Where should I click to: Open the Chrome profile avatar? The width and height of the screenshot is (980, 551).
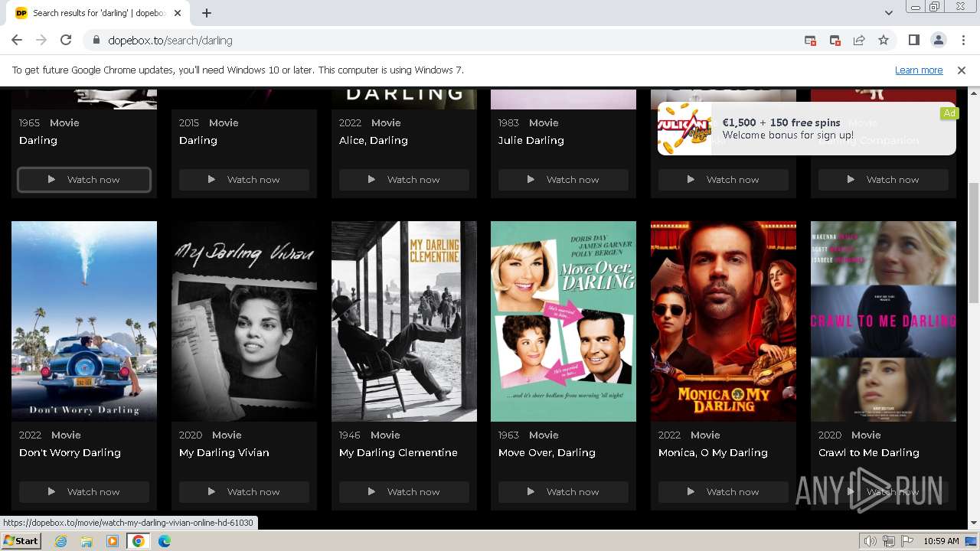pos(938,40)
